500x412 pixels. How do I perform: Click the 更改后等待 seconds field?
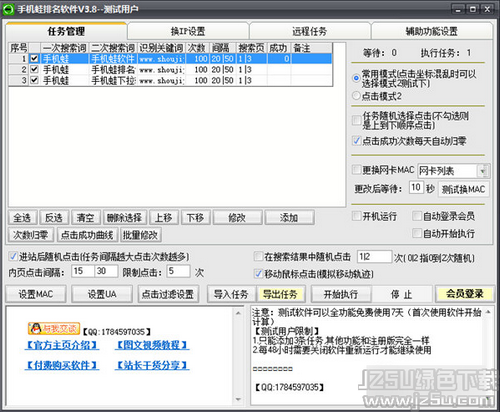[x=416, y=188]
